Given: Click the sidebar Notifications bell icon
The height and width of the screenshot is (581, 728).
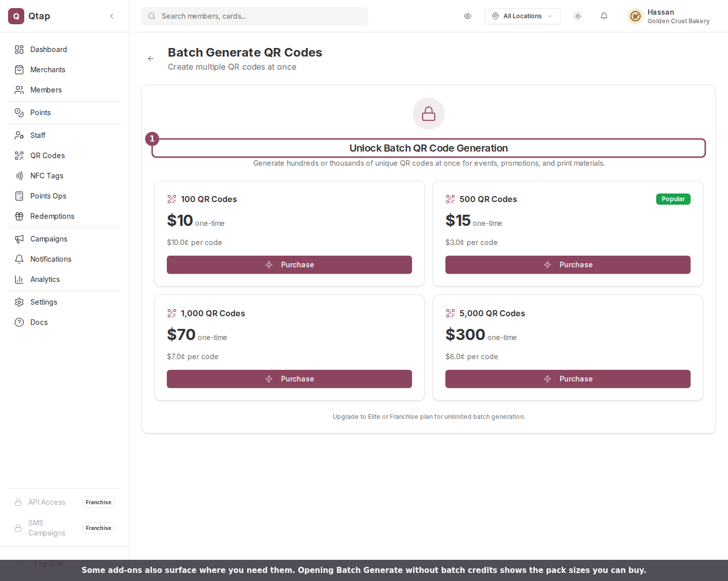Looking at the screenshot, I should pyautogui.click(x=19, y=259).
